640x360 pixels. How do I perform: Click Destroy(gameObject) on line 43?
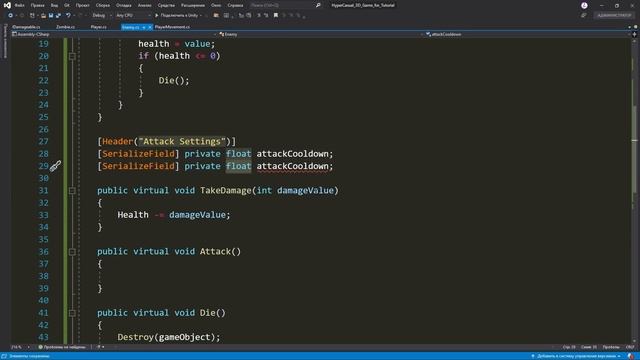tap(169, 337)
